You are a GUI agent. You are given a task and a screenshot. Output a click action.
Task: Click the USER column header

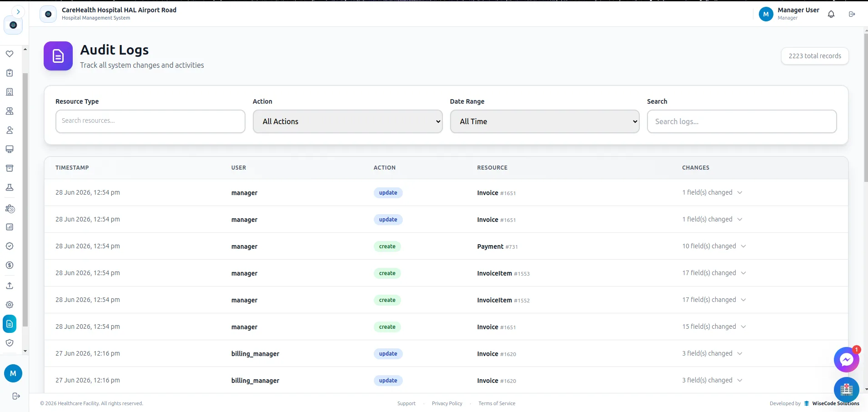(239, 168)
